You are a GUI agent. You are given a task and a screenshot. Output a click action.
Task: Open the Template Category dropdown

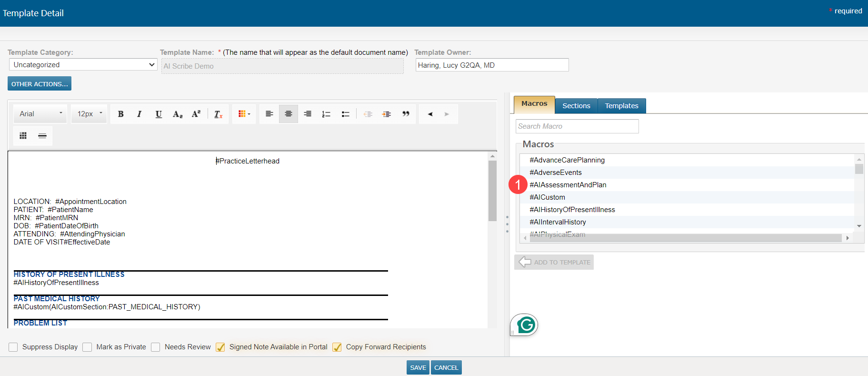(83, 65)
